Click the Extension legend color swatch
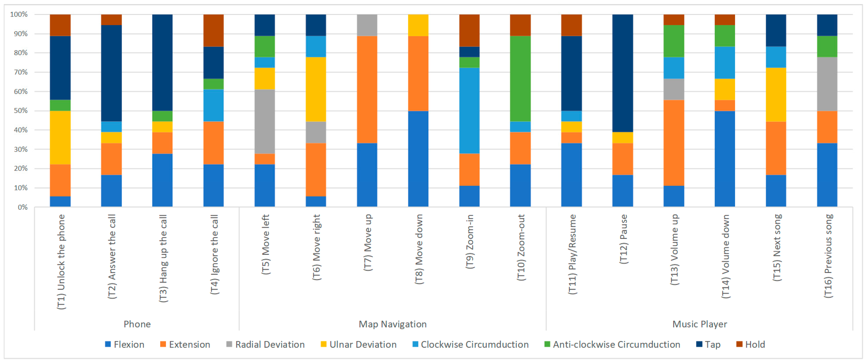This screenshot has width=868, height=364. pyautogui.click(x=163, y=344)
